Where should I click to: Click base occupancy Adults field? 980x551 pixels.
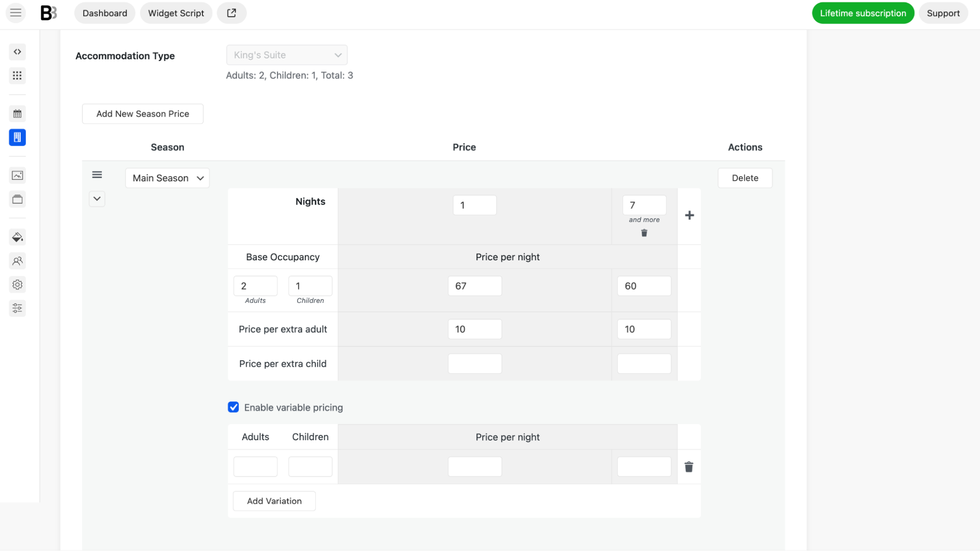click(x=255, y=286)
